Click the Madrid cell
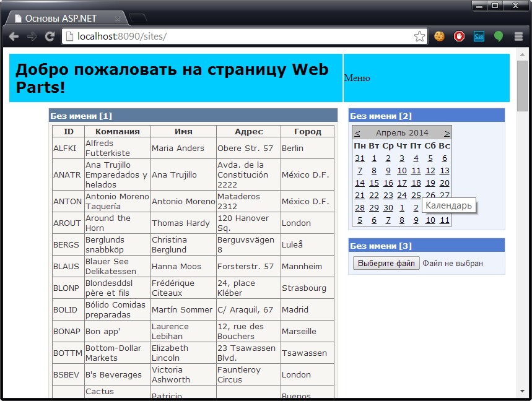The image size is (532, 401). click(x=307, y=310)
